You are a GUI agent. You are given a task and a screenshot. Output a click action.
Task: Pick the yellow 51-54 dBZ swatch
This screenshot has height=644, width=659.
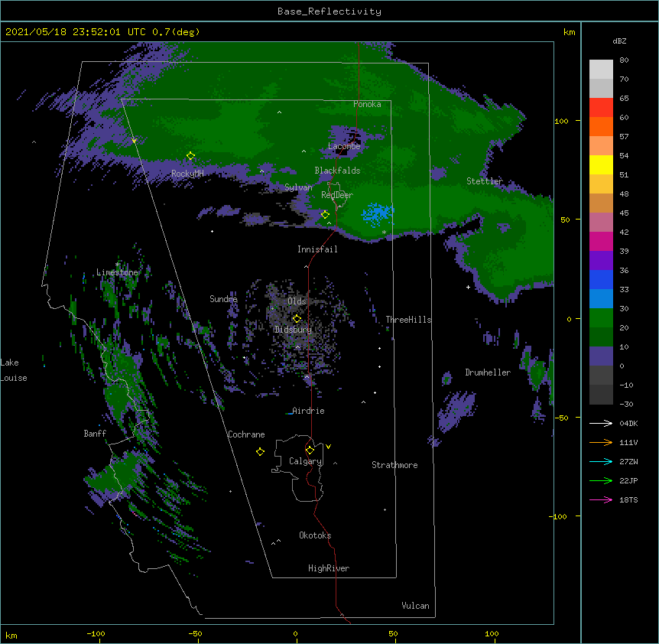(x=601, y=164)
